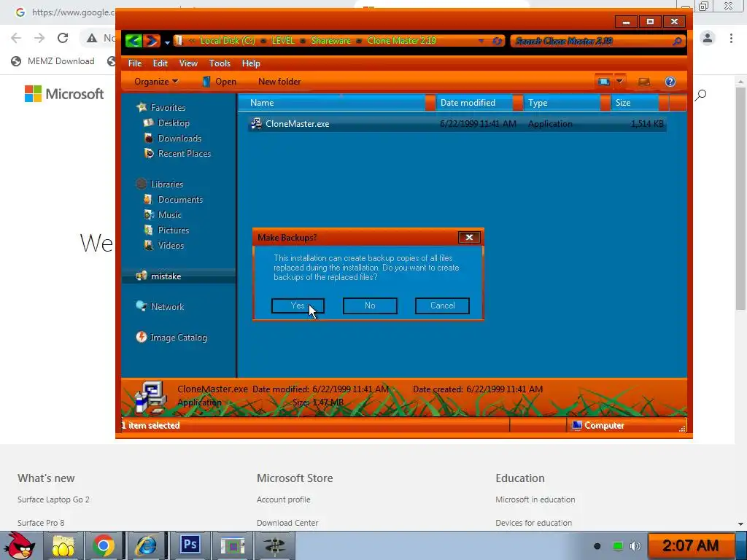Select Shareware in the address breadcrumb

coord(330,41)
